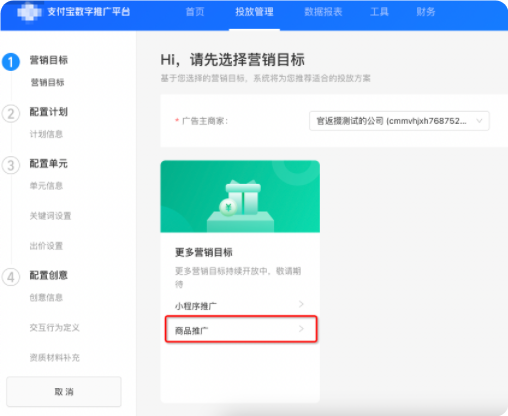The width and height of the screenshot is (508, 416).
Task: Click the green gift box card image
Action: 240,197
